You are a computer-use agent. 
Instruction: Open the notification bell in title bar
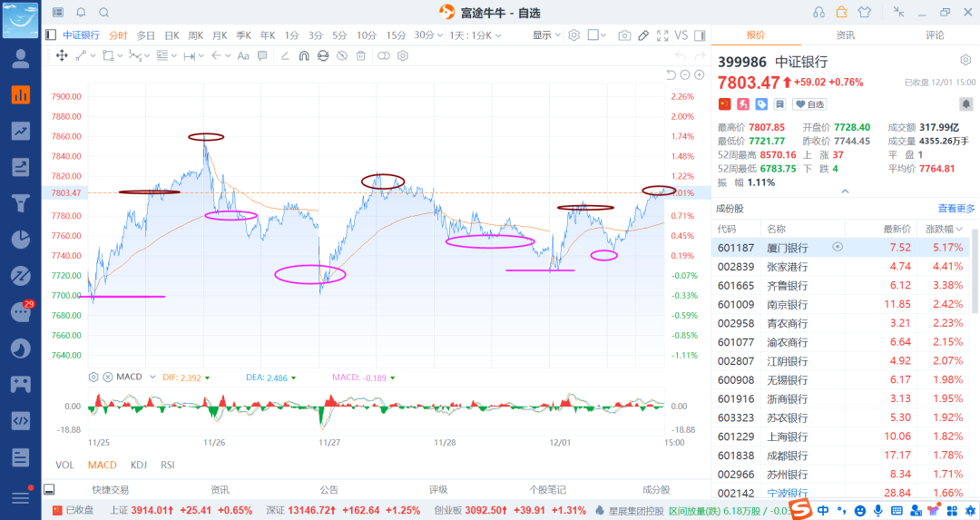[82, 13]
